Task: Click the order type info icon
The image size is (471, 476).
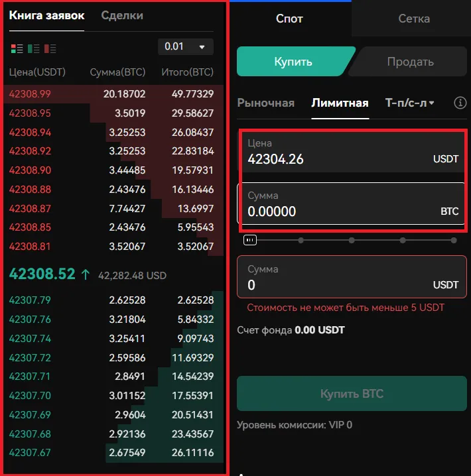Action: pos(460,103)
